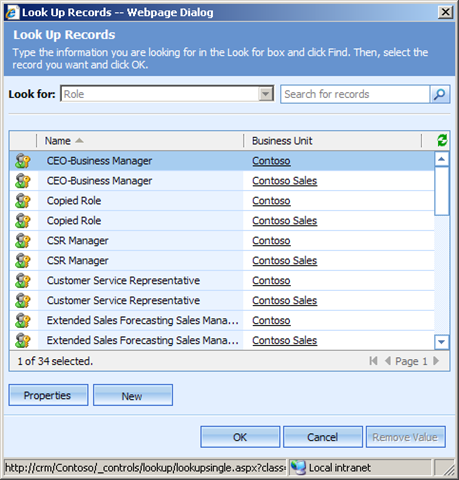Select Customer Service Representative name in Contoso Sales row
The width and height of the screenshot is (459, 480).
coord(123,301)
